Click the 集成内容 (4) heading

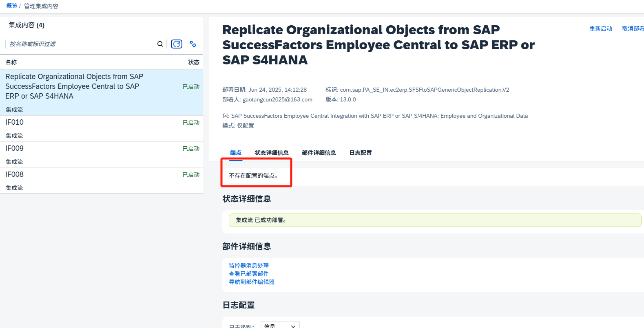[27, 25]
